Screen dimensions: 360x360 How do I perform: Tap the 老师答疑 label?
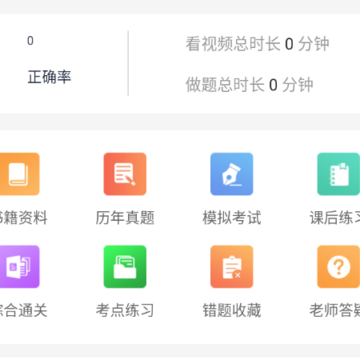335,311
